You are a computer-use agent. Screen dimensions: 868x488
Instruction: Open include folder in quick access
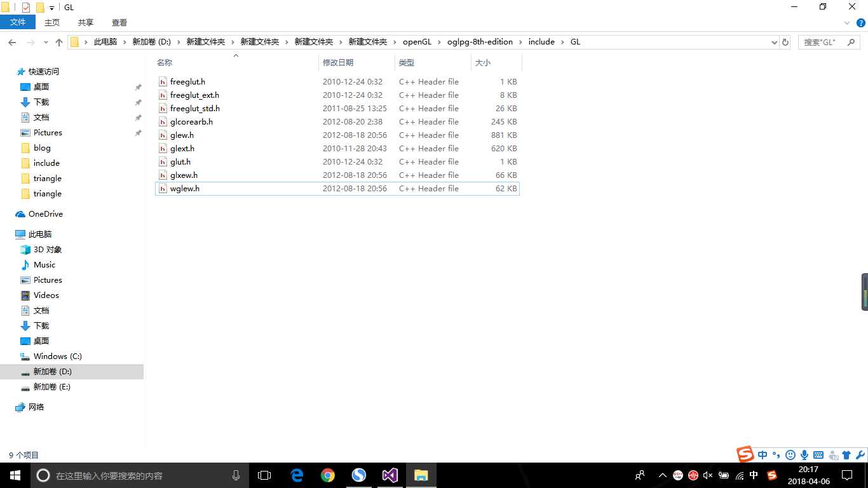(46, 163)
